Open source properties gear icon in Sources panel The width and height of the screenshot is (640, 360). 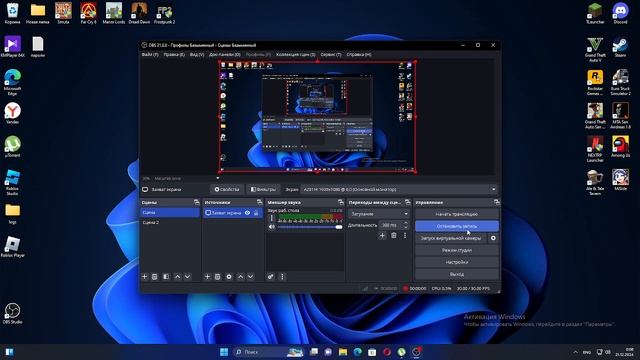pos(229,277)
